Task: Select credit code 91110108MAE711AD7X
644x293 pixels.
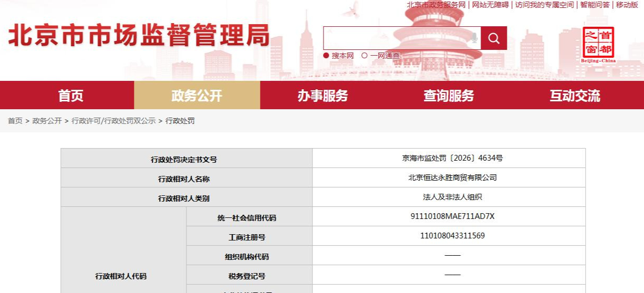Action: (452, 216)
